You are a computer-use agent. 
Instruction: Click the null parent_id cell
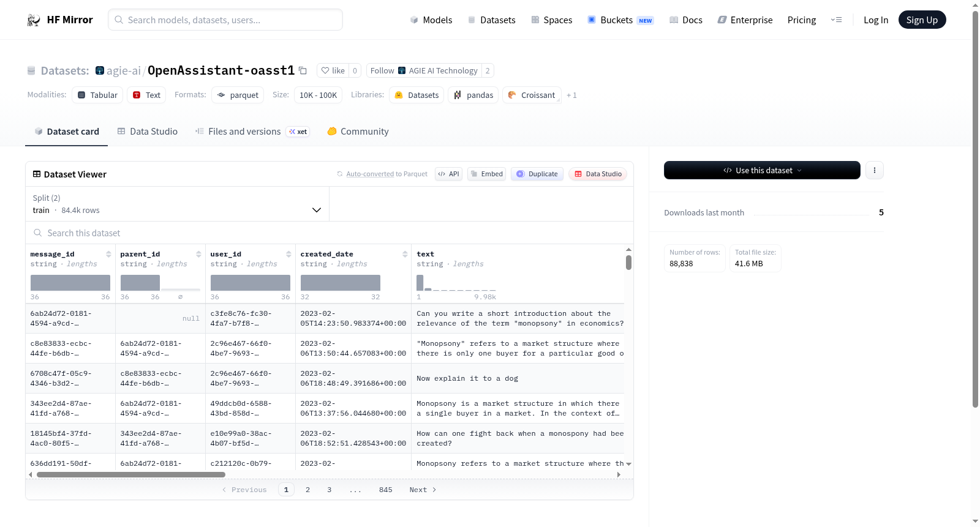(160, 318)
